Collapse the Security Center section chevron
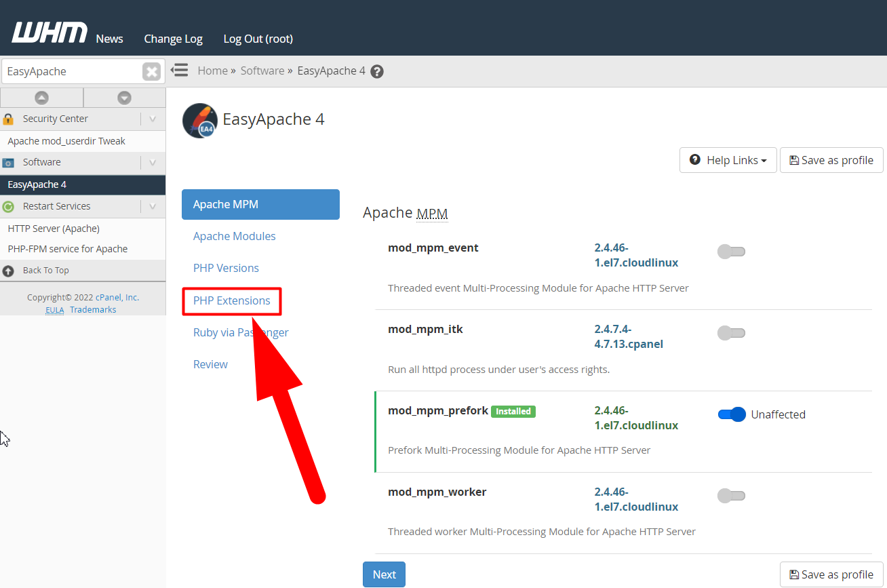 click(x=152, y=119)
